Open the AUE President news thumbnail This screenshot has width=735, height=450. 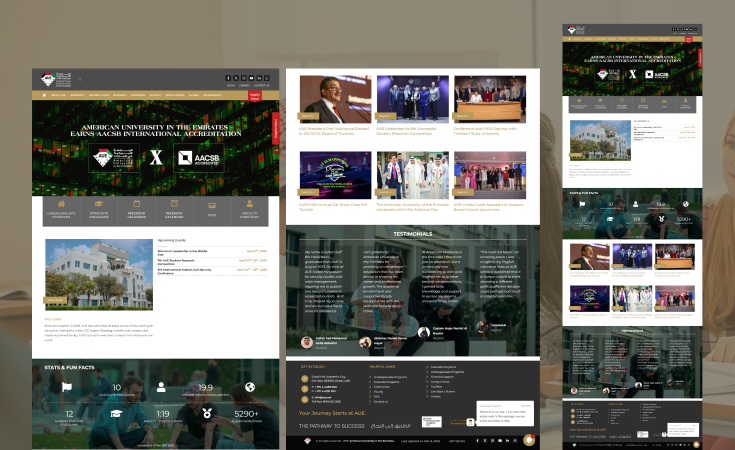(335, 99)
